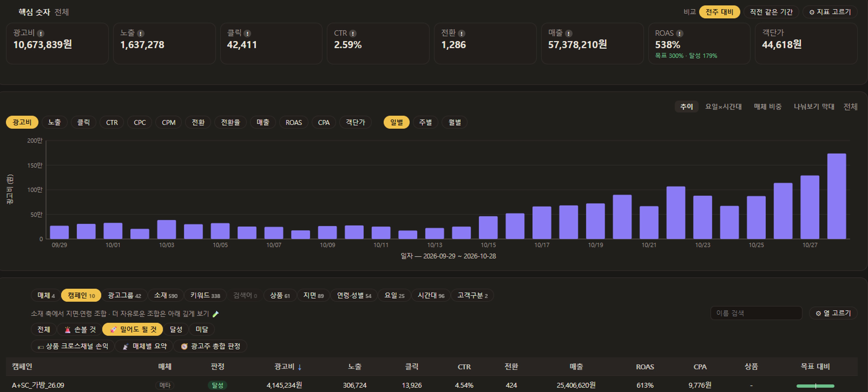Click the pencil icon after 아래 깊게 보기
This screenshot has width=868, height=392.
pyautogui.click(x=216, y=314)
